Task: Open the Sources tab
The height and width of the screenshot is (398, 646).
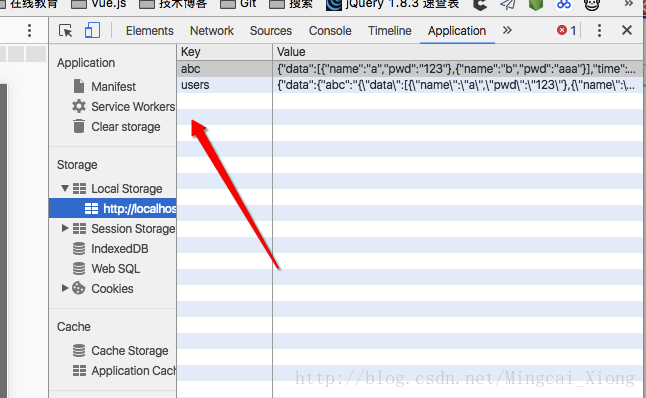Action: (271, 31)
